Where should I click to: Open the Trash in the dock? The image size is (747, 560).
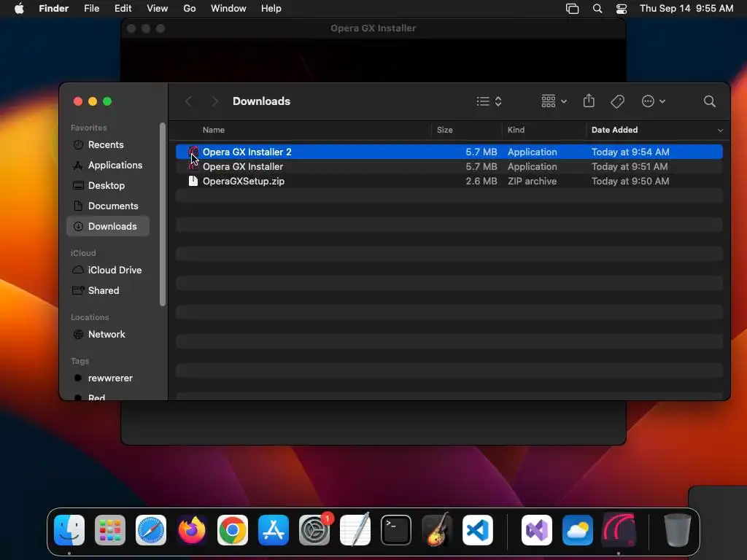coord(678,530)
